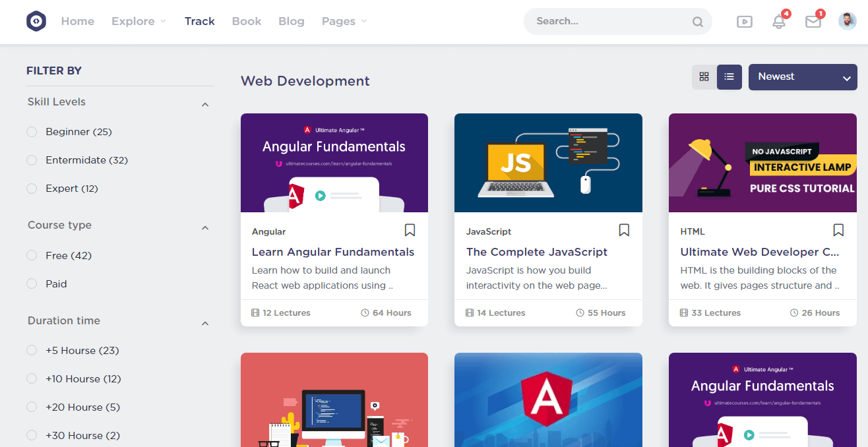
Task: Select the +10 Hourse duration filter
Action: tap(32, 378)
